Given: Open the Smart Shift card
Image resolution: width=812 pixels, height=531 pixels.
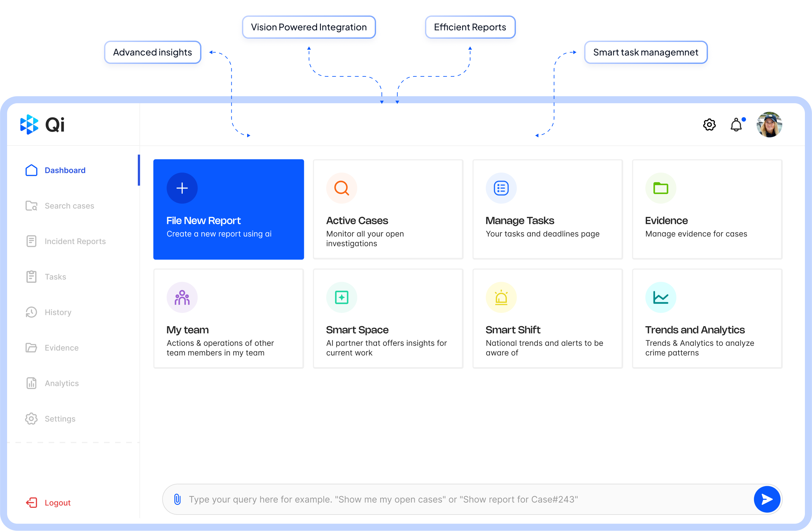Looking at the screenshot, I should pos(547,319).
